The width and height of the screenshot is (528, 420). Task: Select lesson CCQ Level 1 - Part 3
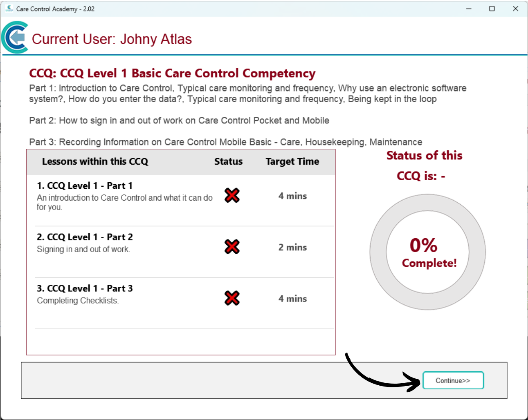(x=85, y=288)
